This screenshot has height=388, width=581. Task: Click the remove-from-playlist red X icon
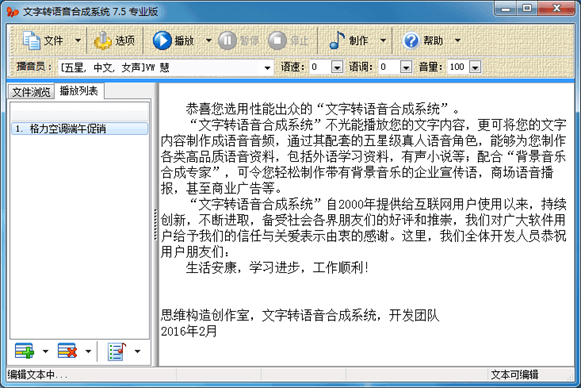click(67, 351)
